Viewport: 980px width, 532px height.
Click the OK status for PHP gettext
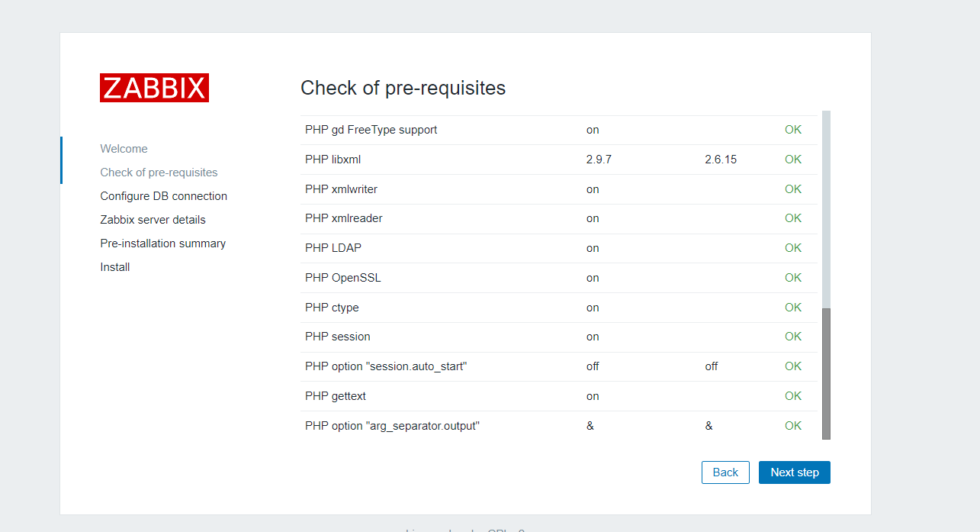point(793,396)
